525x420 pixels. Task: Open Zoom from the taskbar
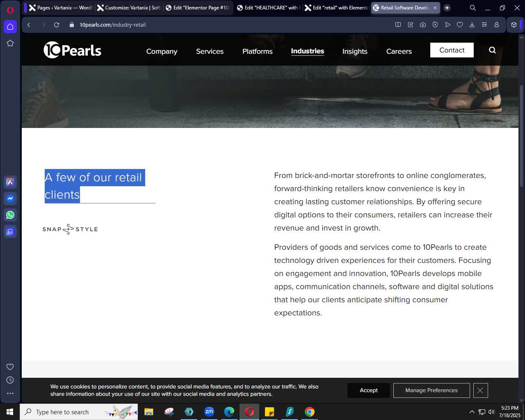pos(209,412)
